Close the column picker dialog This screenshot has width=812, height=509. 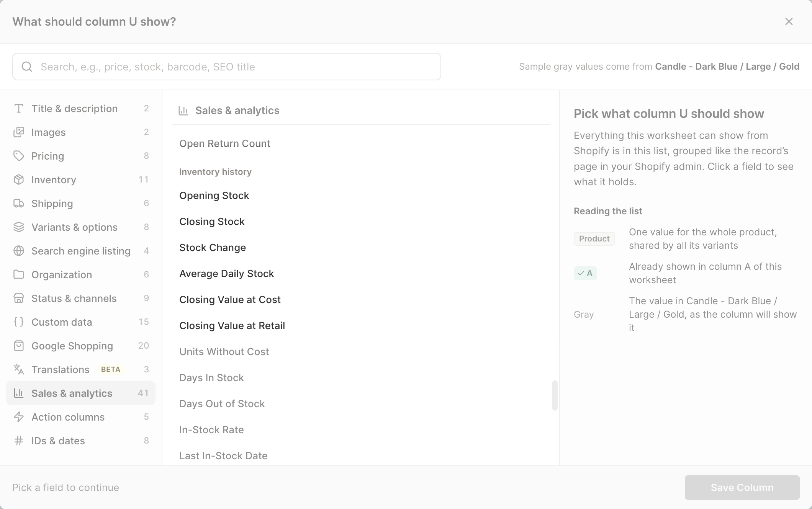coord(789,21)
